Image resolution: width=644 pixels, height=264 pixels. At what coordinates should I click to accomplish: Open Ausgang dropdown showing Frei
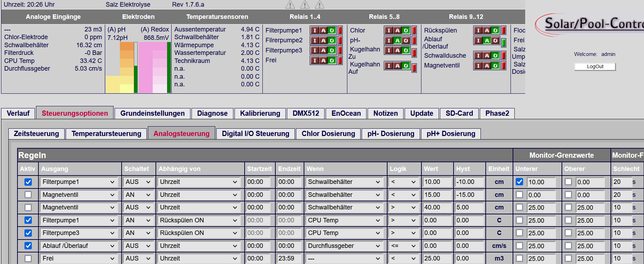pos(79,258)
